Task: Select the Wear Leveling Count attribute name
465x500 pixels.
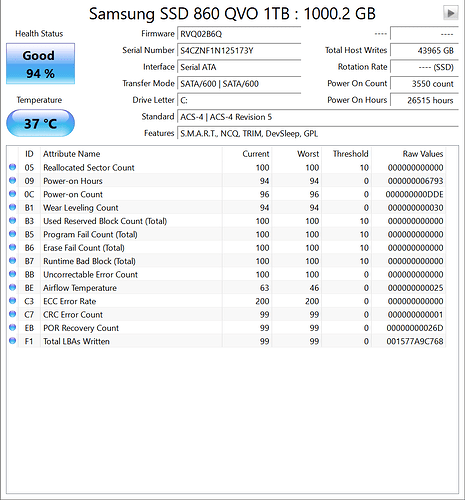Action: pyautogui.click(x=81, y=208)
